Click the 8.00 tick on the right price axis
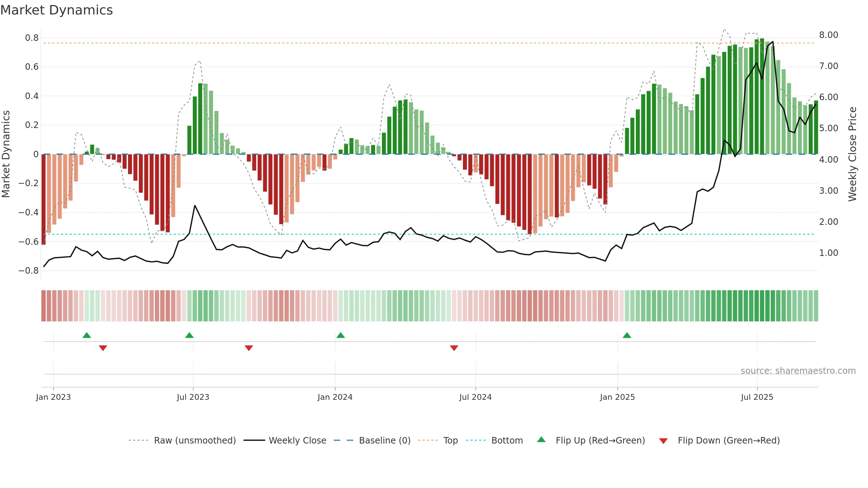Screen dimensions: 868x488 pos(829,35)
